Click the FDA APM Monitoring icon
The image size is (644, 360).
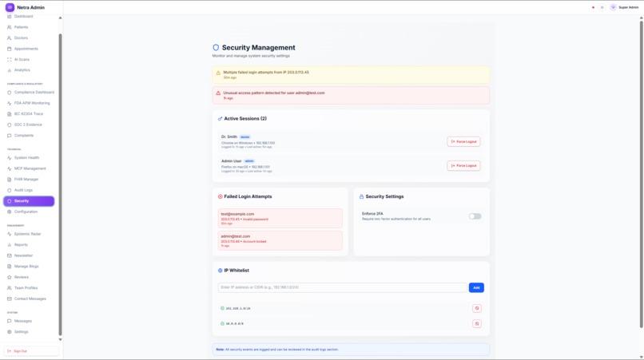pyautogui.click(x=9, y=103)
